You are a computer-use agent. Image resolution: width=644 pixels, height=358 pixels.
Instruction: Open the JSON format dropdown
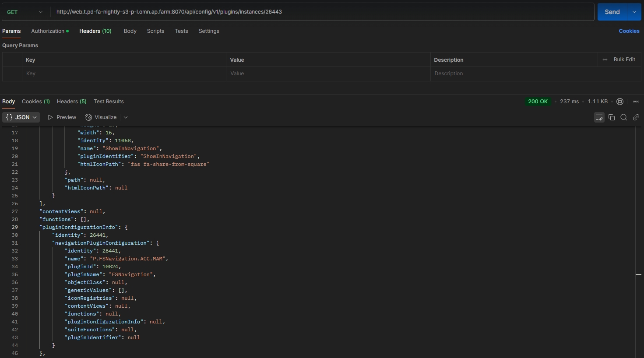pos(21,117)
